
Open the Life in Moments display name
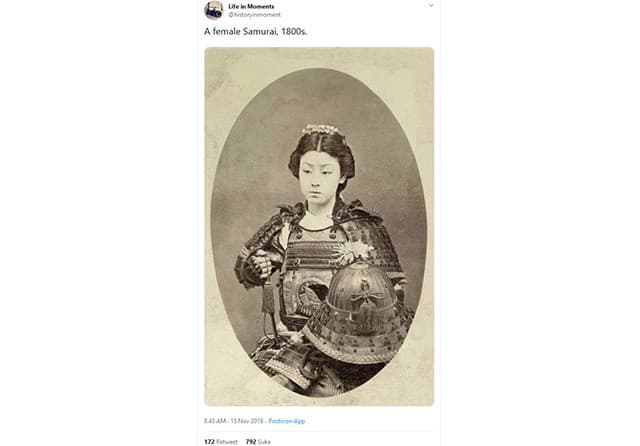pos(251,7)
